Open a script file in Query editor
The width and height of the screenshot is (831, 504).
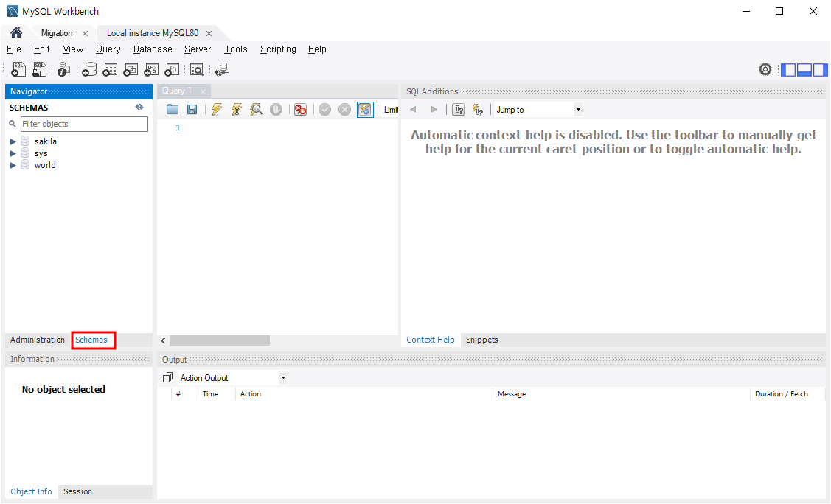pyautogui.click(x=173, y=110)
